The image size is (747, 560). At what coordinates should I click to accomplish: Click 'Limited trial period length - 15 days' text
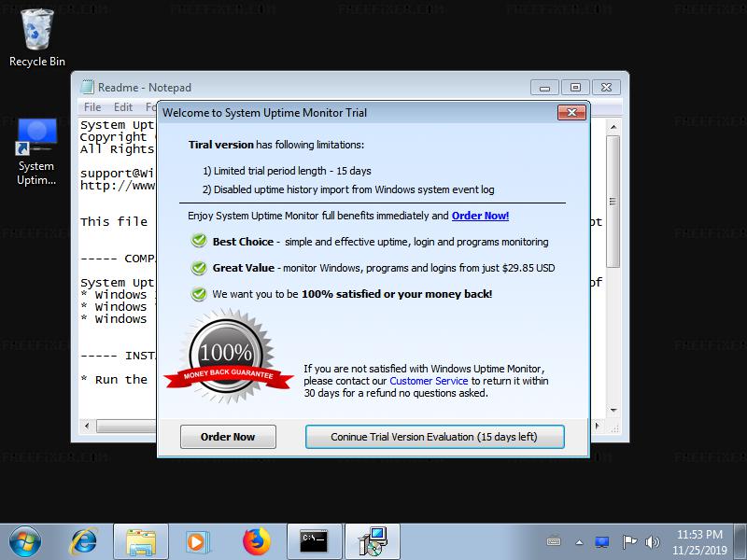coord(287,171)
